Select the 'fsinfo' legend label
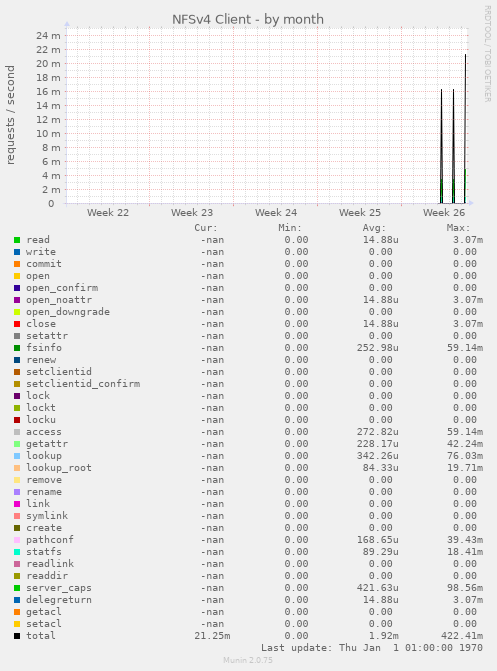This screenshot has width=497, height=671. (44, 347)
